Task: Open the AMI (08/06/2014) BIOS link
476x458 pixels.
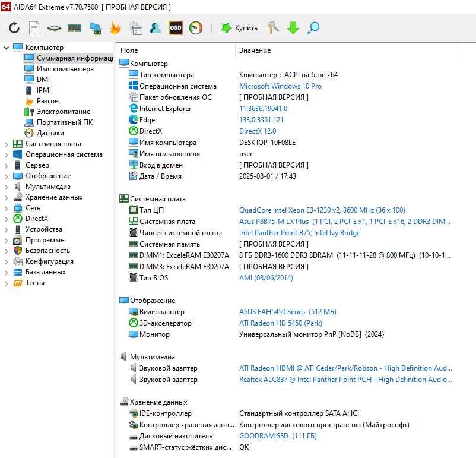Action: point(266,278)
